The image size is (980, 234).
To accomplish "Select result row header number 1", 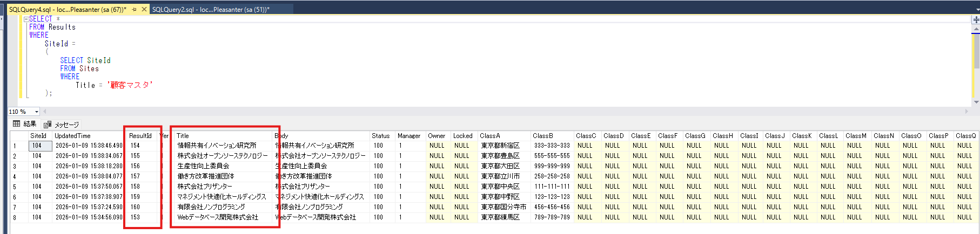I will 18,146.
